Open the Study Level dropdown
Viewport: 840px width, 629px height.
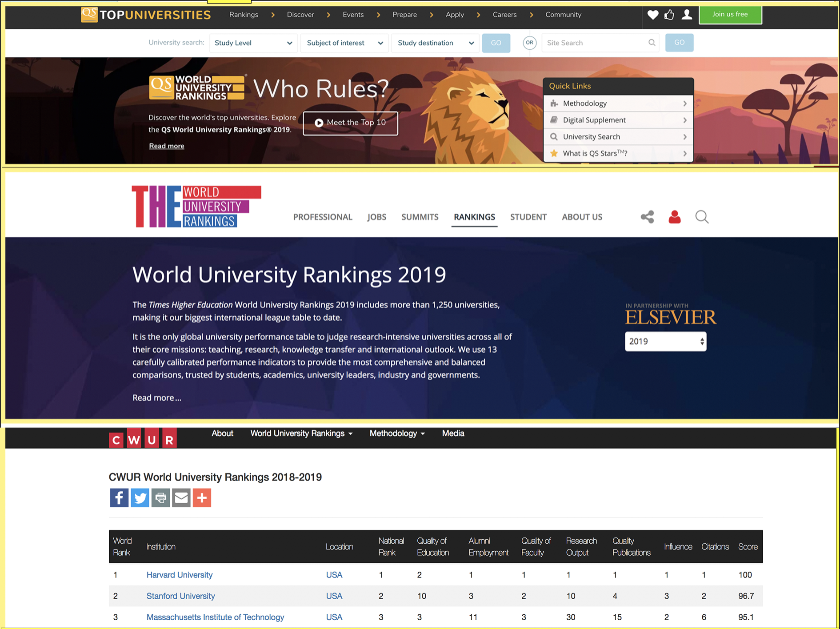pyautogui.click(x=253, y=43)
